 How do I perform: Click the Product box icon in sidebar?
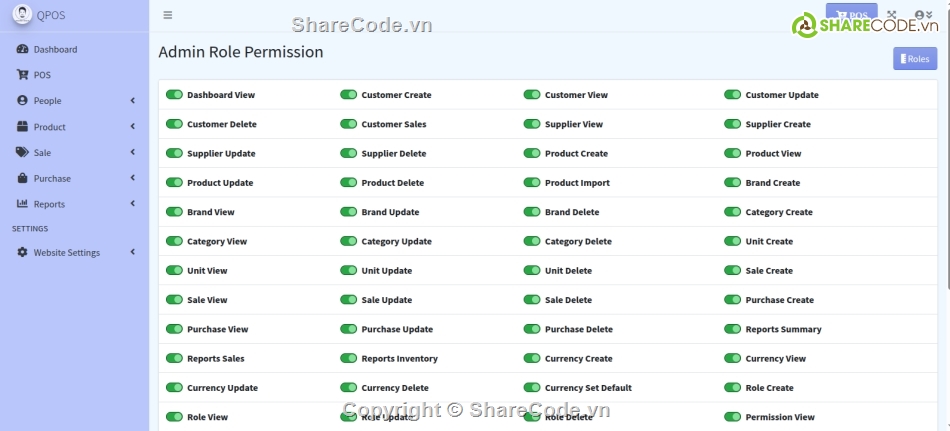tap(22, 127)
